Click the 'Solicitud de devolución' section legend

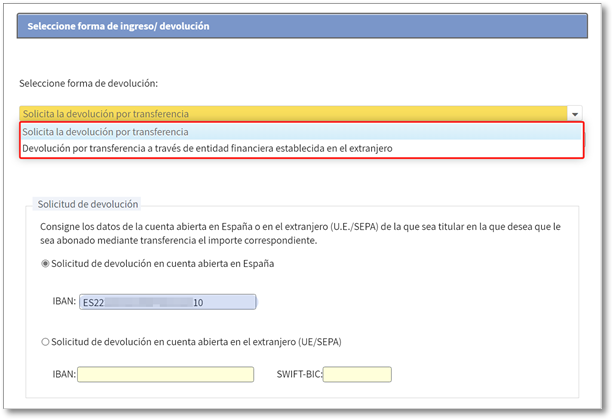(x=87, y=204)
